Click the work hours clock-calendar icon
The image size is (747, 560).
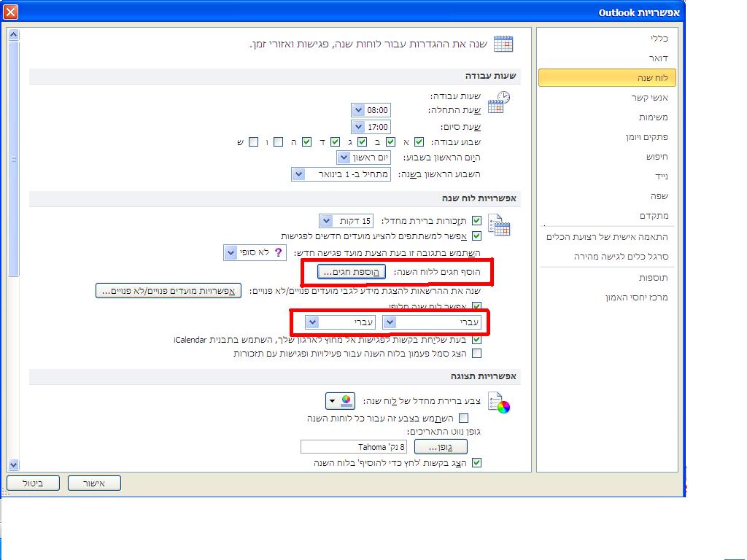tap(499, 102)
